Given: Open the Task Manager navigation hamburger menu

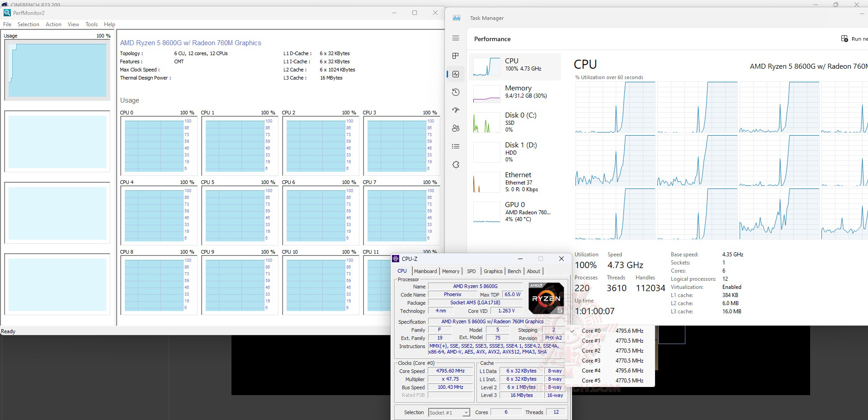Looking at the screenshot, I should point(456,38).
